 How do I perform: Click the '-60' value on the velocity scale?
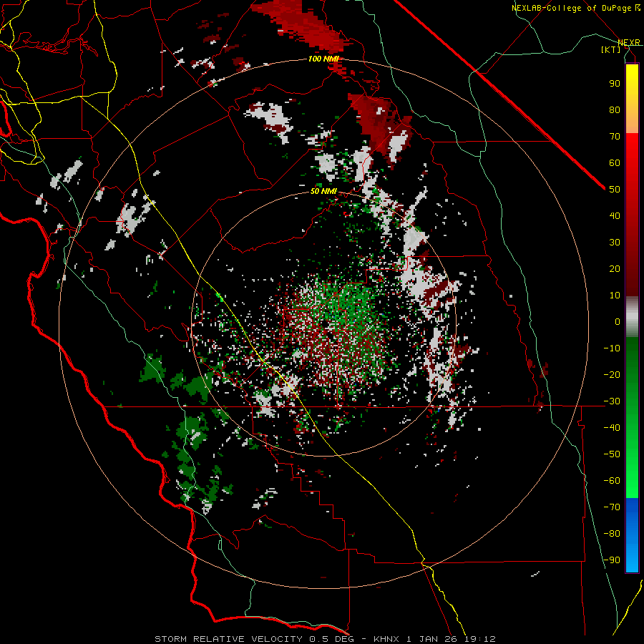(612, 481)
